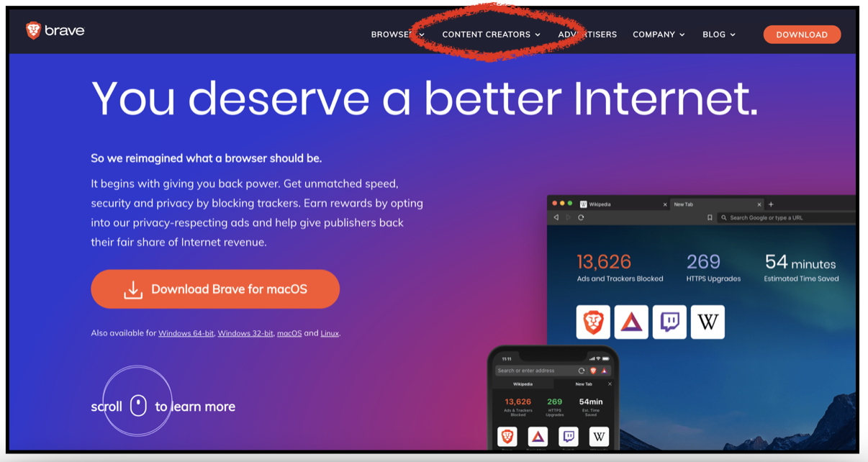Expand the Company menu chevron
The height and width of the screenshot is (462, 868).
[x=682, y=35]
